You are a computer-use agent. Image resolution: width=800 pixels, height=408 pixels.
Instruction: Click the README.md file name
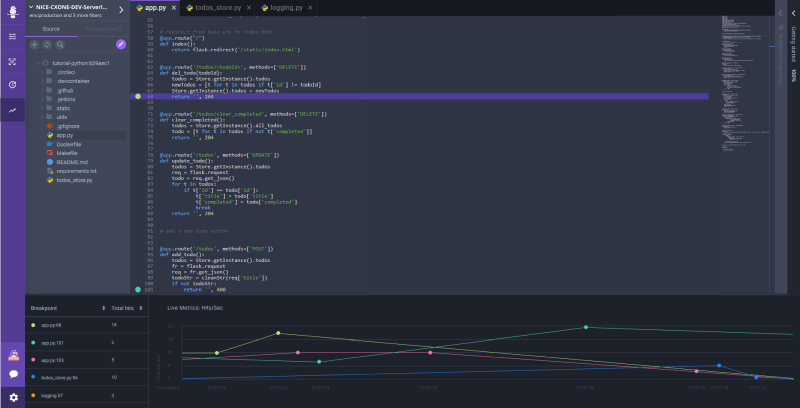(x=72, y=162)
